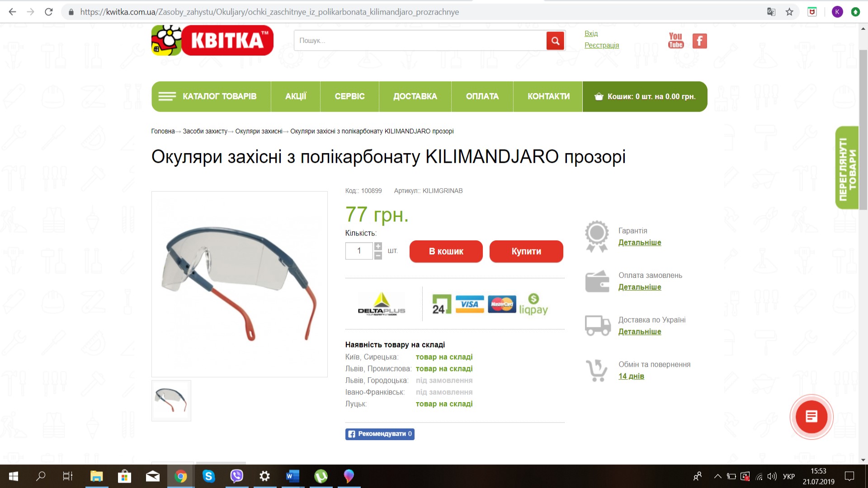Increase quantity with plus stepper
This screenshot has width=868, height=488.
tap(378, 246)
